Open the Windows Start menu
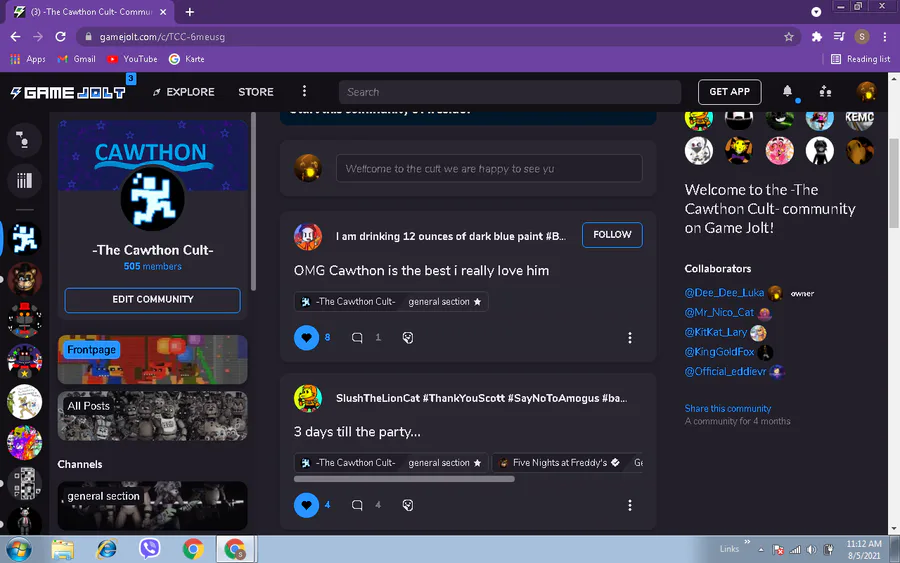900x563 pixels. [x=19, y=550]
